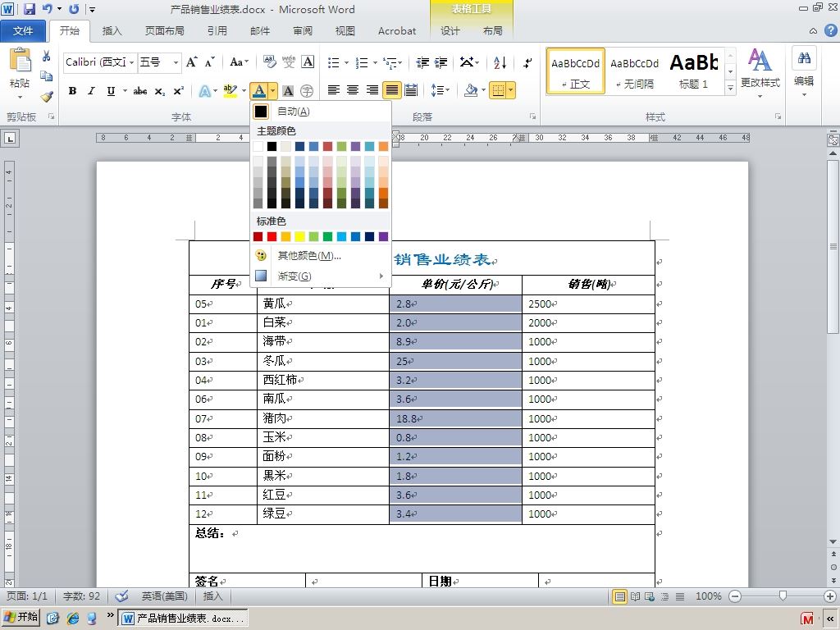Toggle Justify alignment button
Image resolution: width=840 pixels, height=630 pixels.
point(391,90)
